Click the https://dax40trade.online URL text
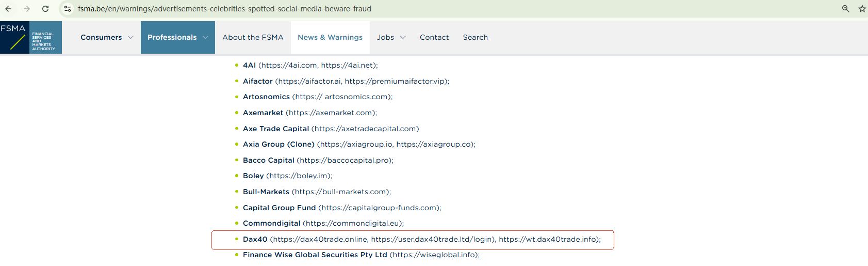 click(320, 239)
